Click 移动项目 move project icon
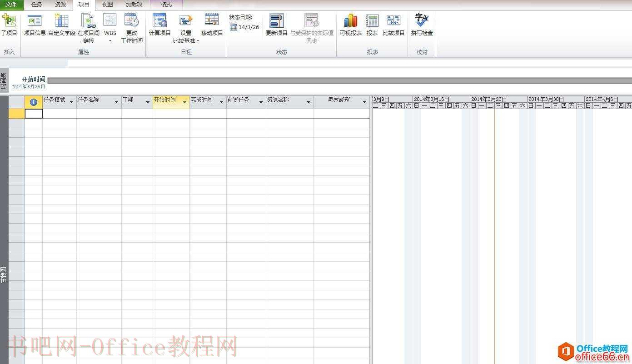The height and width of the screenshot is (364, 632). [x=212, y=25]
